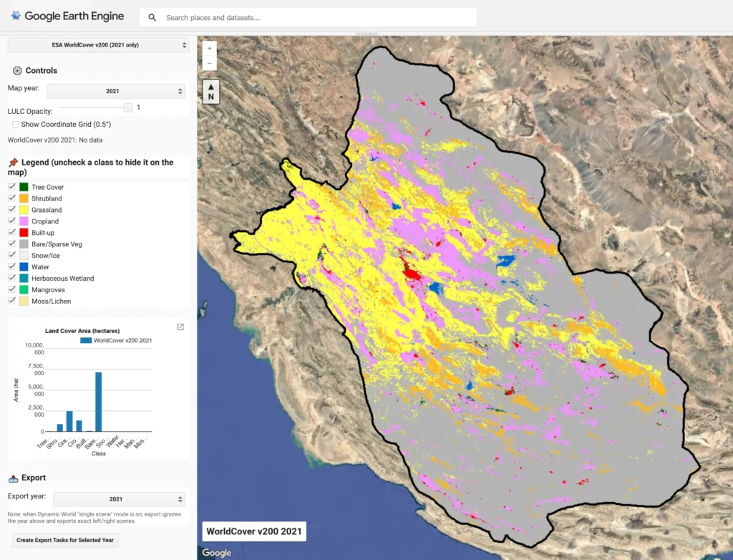Viewport: 733px width, 560px height.
Task: Click the search magnifier icon
Action: tap(152, 18)
